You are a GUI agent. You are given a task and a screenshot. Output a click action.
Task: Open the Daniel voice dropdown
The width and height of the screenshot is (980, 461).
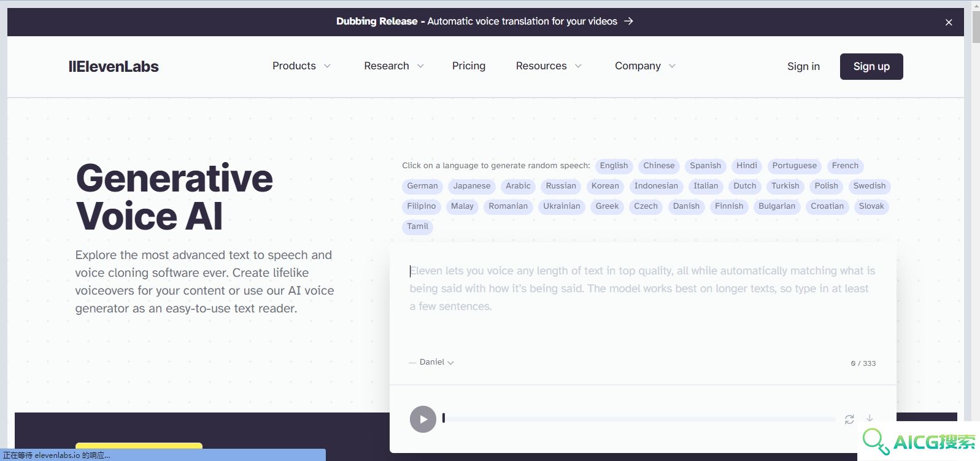[x=436, y=362]
